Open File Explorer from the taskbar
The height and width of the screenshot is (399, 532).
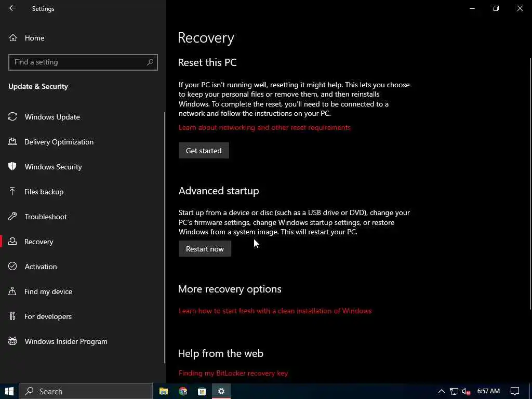[164, 391]
